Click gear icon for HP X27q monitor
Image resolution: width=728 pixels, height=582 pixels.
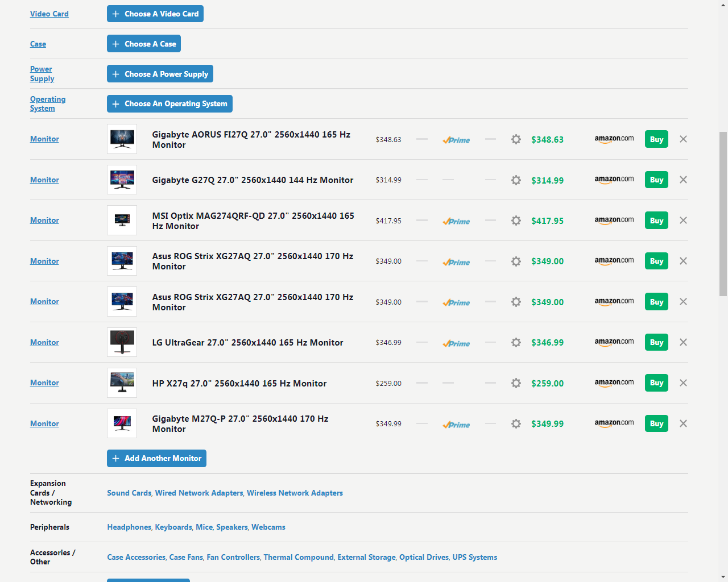516,383
